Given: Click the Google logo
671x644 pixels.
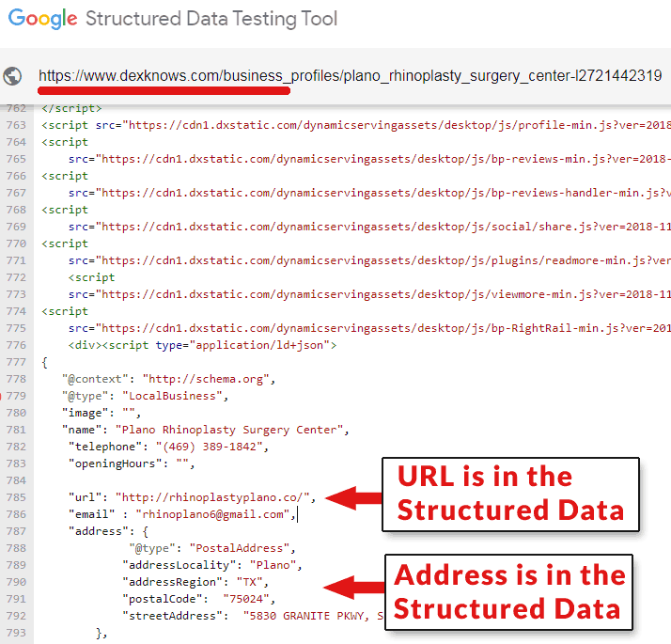Looking at the screenshot, I should click(x=41, y=20).
